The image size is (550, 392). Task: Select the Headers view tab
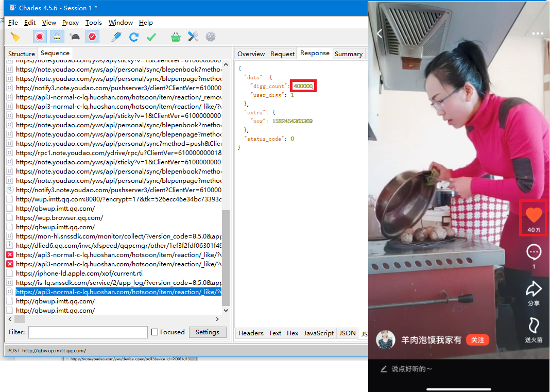click(x=251, y=333)
